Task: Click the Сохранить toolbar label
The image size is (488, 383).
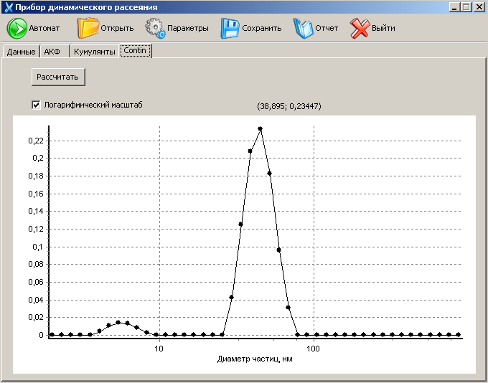Action: pyautogui.click(x=262, y=28)
